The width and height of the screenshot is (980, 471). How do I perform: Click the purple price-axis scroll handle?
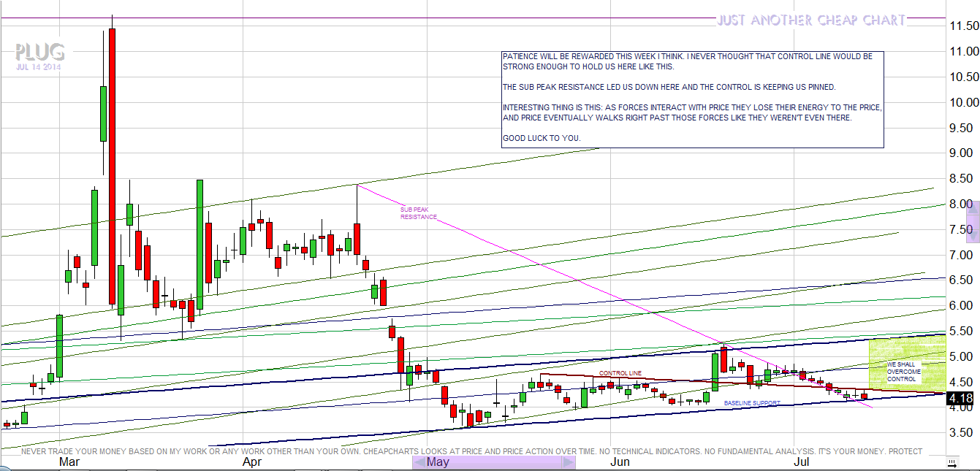(972, 221)
